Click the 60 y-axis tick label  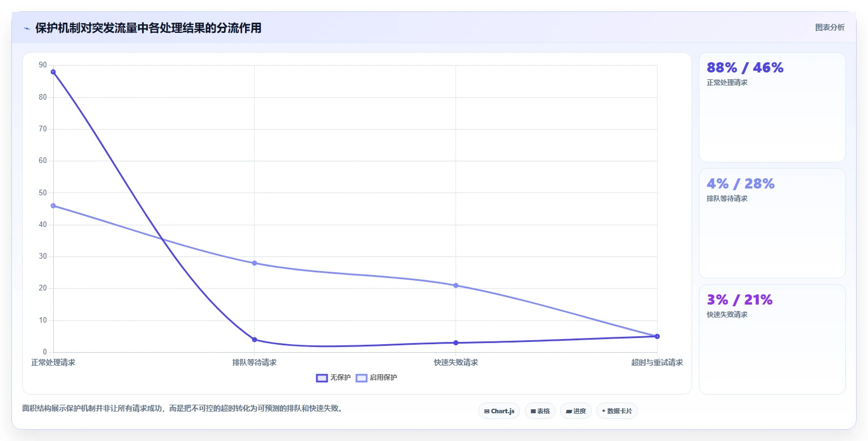click(x=43, y=161)
